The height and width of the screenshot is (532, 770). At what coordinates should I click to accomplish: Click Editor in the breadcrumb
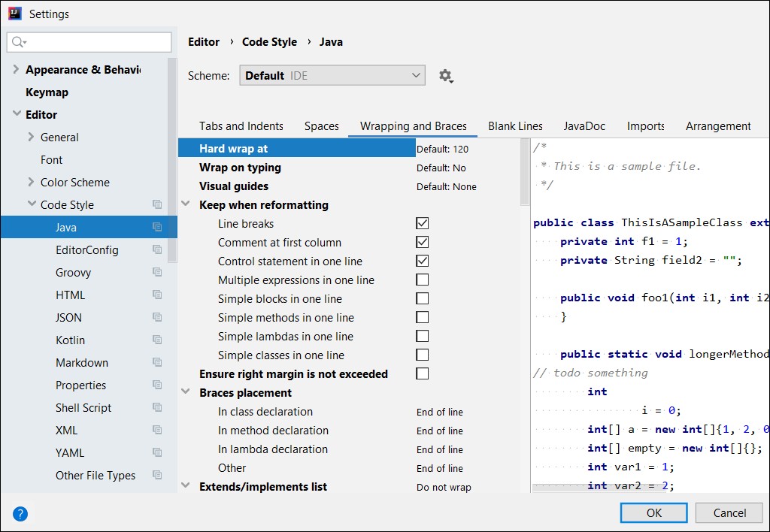point(204,42)
